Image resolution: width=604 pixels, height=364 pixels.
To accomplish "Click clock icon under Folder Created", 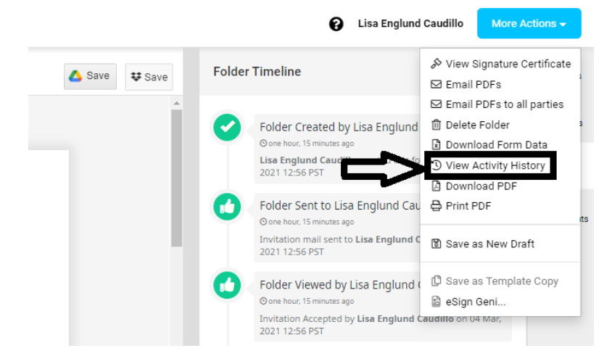I will (263, 144).
